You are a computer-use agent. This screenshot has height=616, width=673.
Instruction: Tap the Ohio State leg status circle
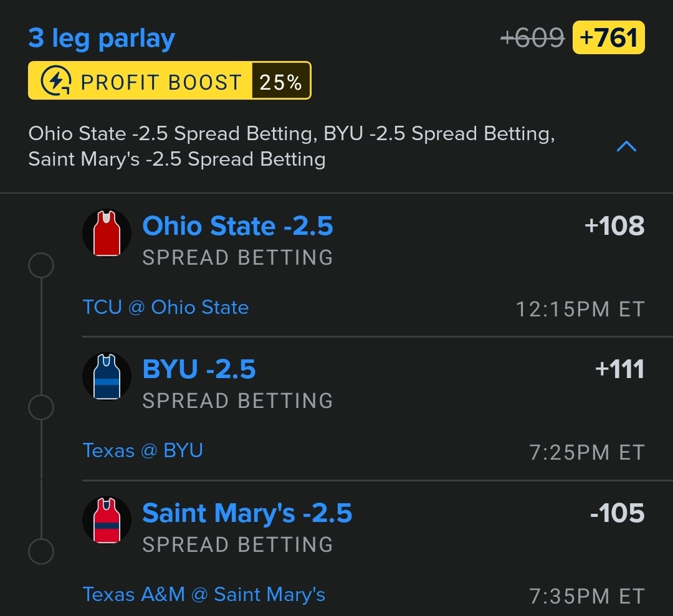(x=41, y=265)
